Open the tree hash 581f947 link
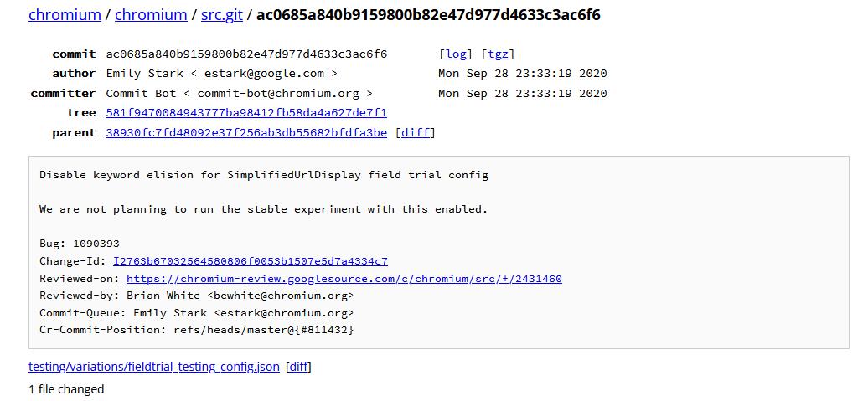 (246, 113)
